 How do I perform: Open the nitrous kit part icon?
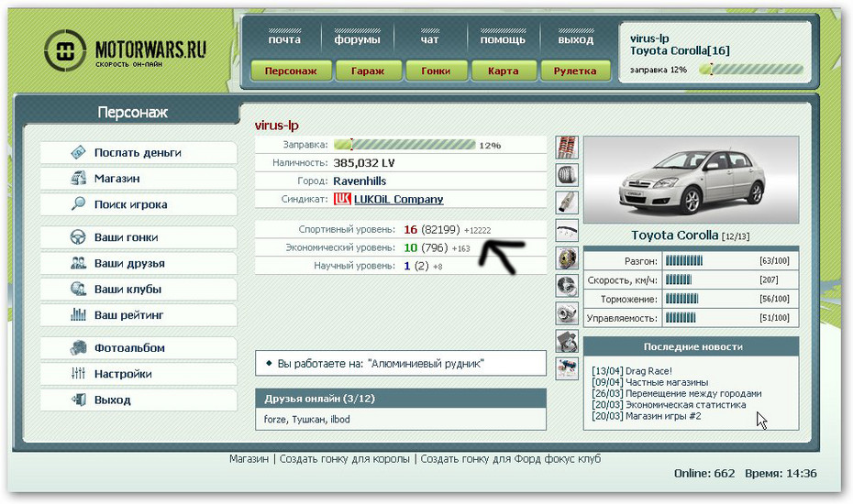click(566, 369)
